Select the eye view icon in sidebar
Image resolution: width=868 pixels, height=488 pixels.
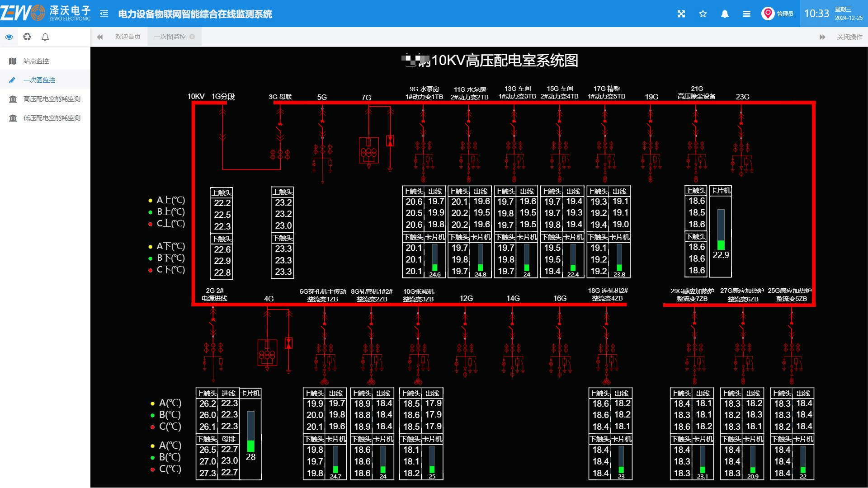pos(9,37)
